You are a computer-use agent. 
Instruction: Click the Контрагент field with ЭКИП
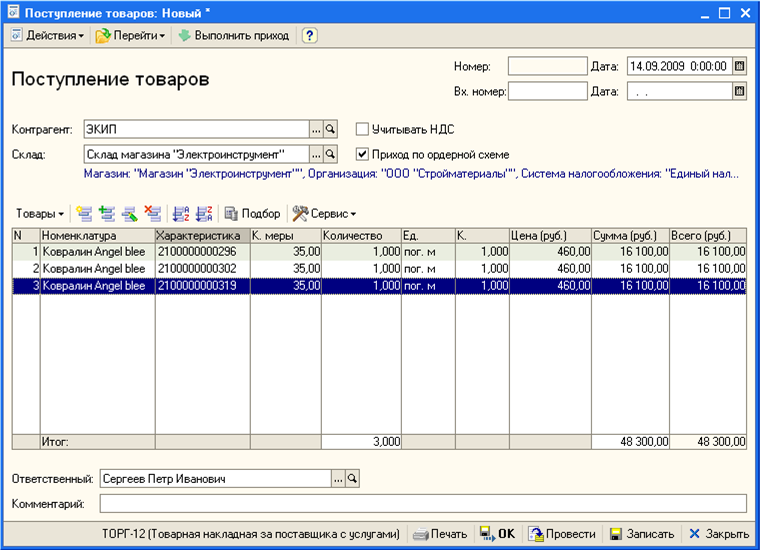pos(196,129)
